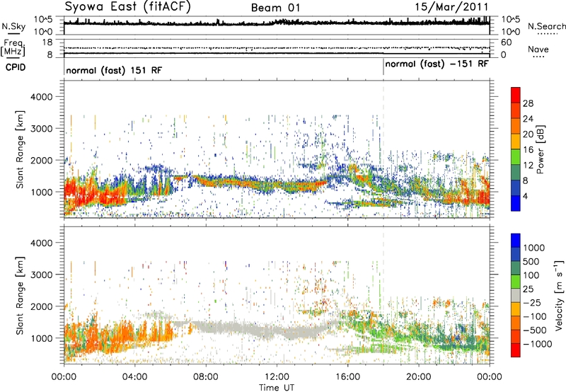Click the '1000' tick on Velocity colorbar
This screenshot has width=566, height=392.
coord(533,248)
